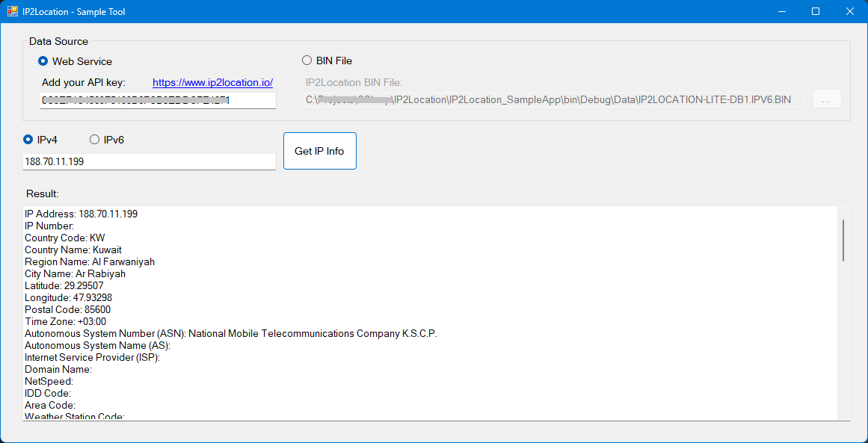This screenshot has height=443, width=868.
Task: Click the Result box vertical scrollbar thumb
Action: pos(843,240)
